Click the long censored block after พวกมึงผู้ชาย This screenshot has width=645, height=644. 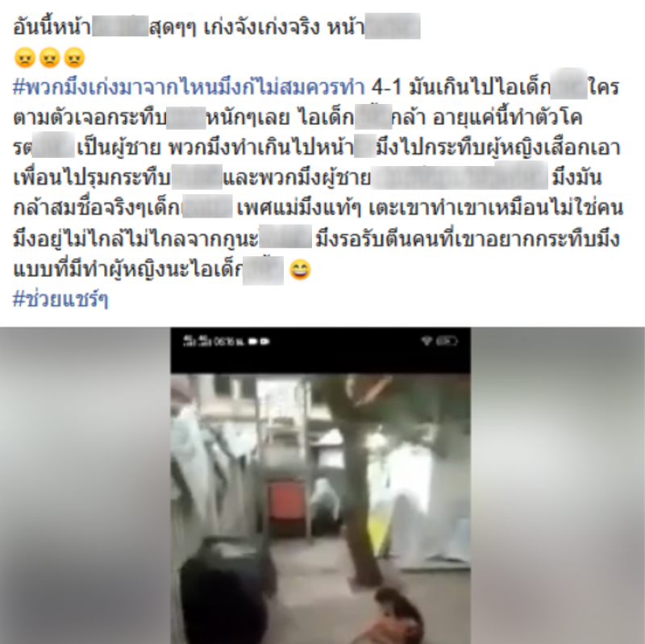coord(460,177)
